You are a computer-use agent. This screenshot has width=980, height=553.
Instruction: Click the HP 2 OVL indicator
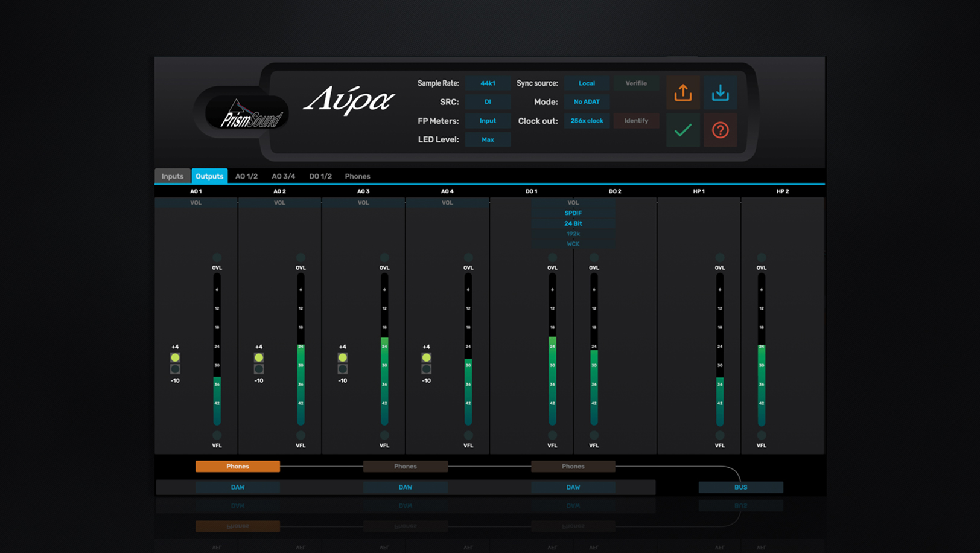point(762,258)
